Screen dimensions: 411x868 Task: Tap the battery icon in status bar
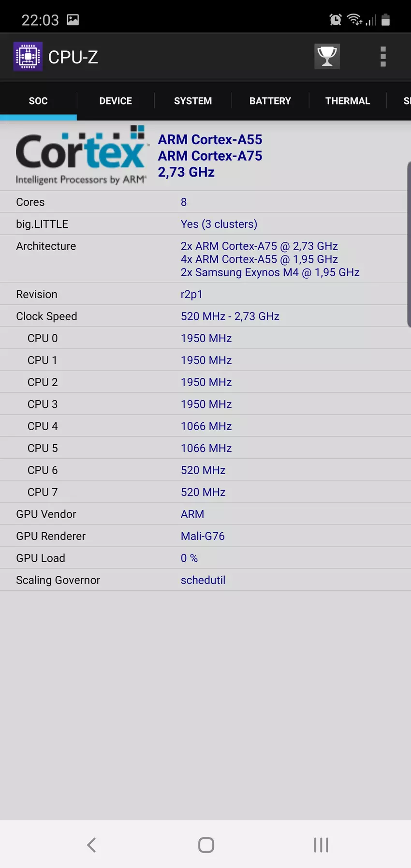point(385,20)
